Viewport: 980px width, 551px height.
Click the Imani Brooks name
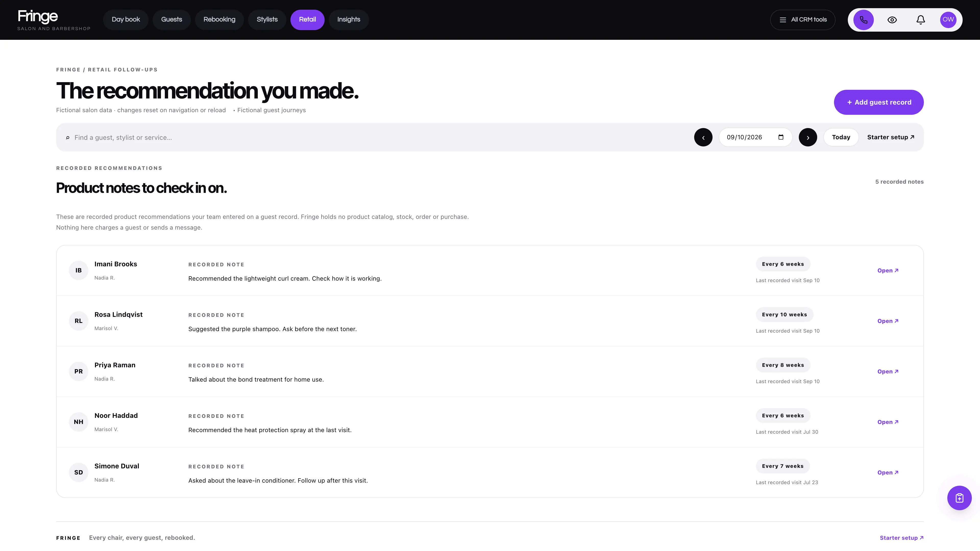(116, 264)
